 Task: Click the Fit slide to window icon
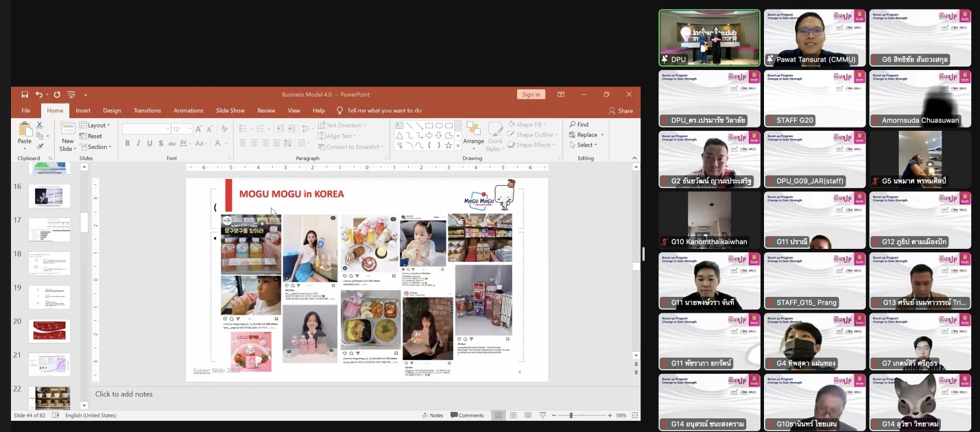click(x=635, y=416)
